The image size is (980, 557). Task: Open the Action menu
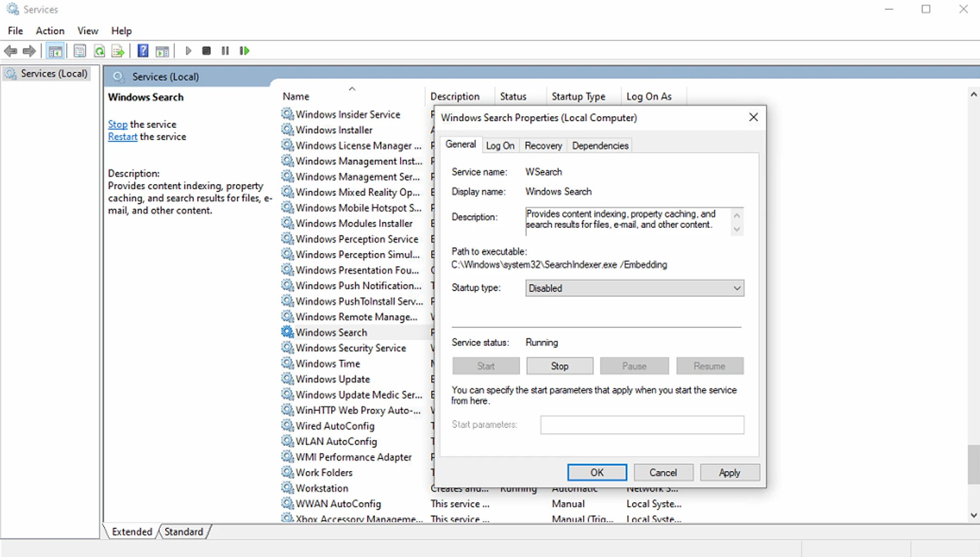49,31
